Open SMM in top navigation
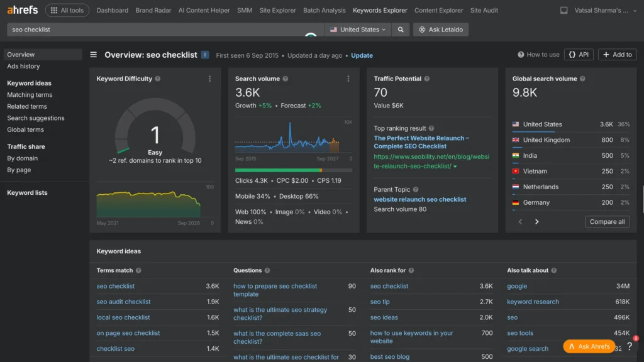The height and width of the screenshot is (362, 644). point(245,10)
